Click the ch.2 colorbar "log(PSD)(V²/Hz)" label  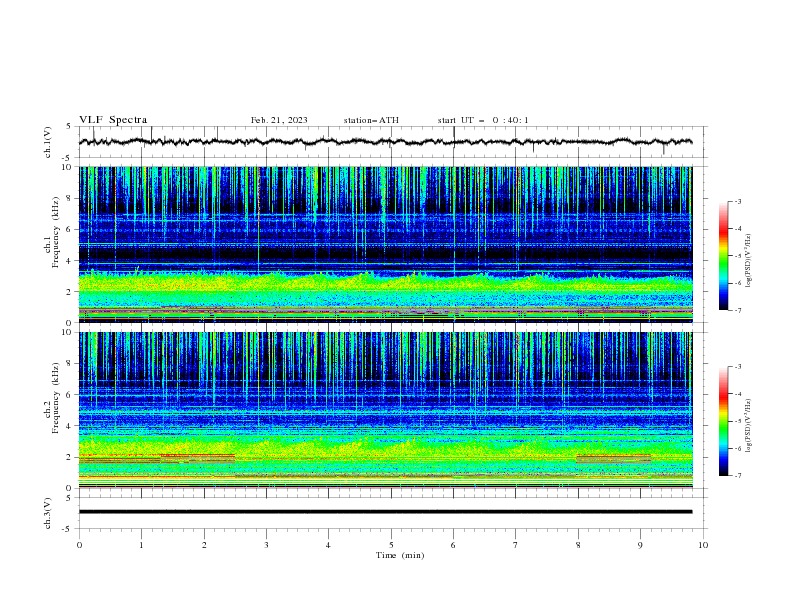[749, 426]
